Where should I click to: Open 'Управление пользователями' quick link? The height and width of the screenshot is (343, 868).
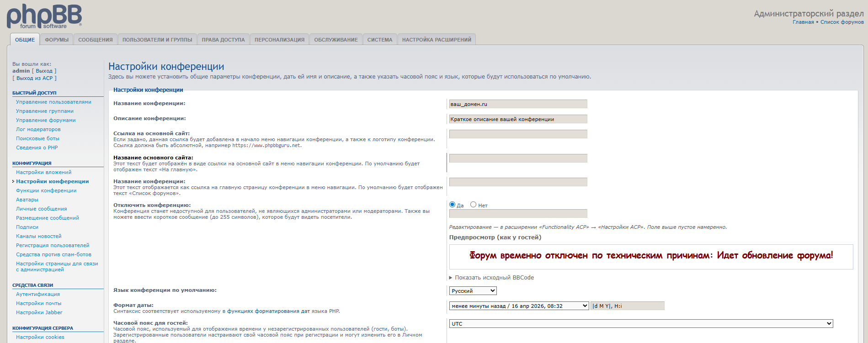[x=53, y=102]
